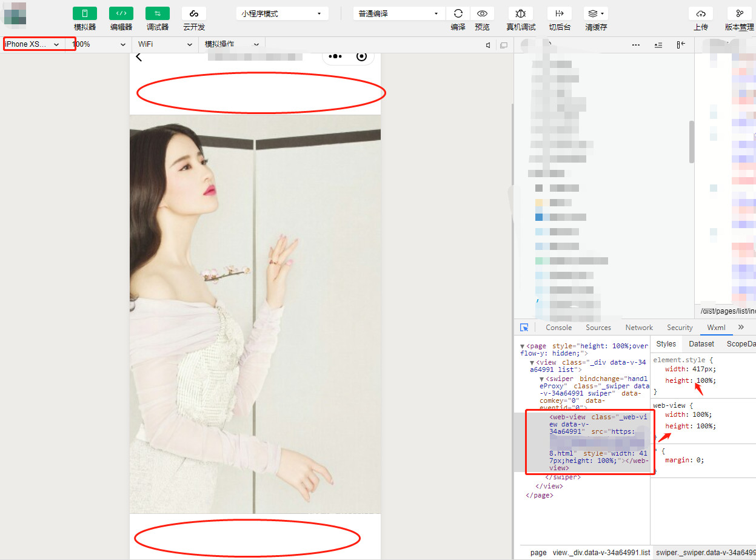The width and height of the screenshot is (756, 560).
Task: Click the detach simulator window icon
Action: point(504,45)
